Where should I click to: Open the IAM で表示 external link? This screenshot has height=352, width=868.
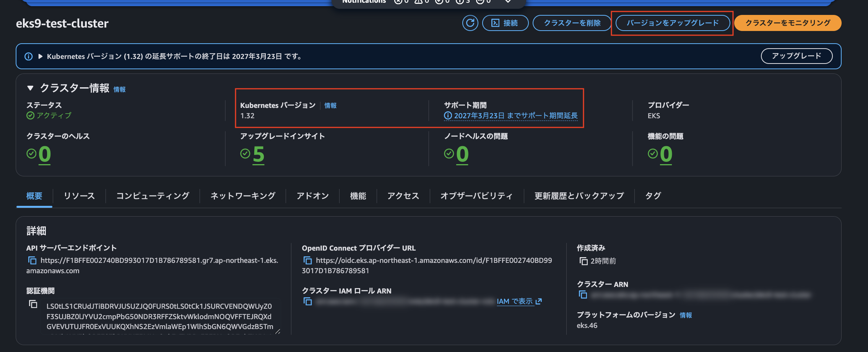click(519, 301)
